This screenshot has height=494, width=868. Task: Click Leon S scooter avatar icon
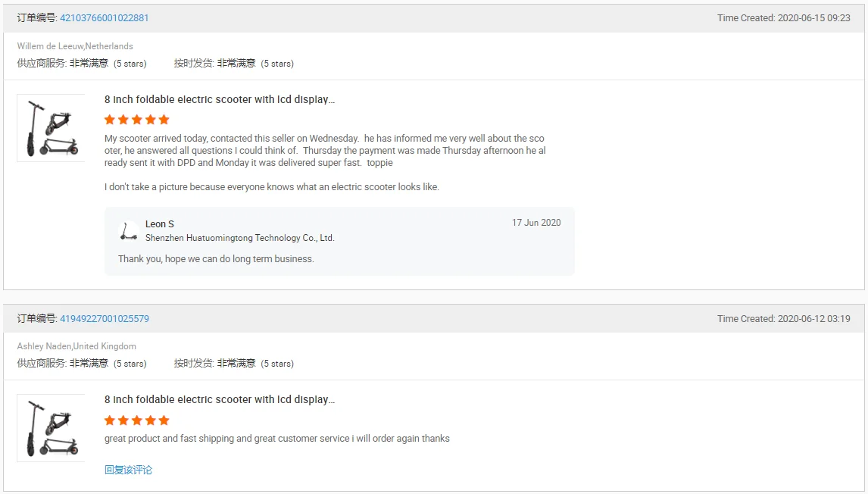129,231
